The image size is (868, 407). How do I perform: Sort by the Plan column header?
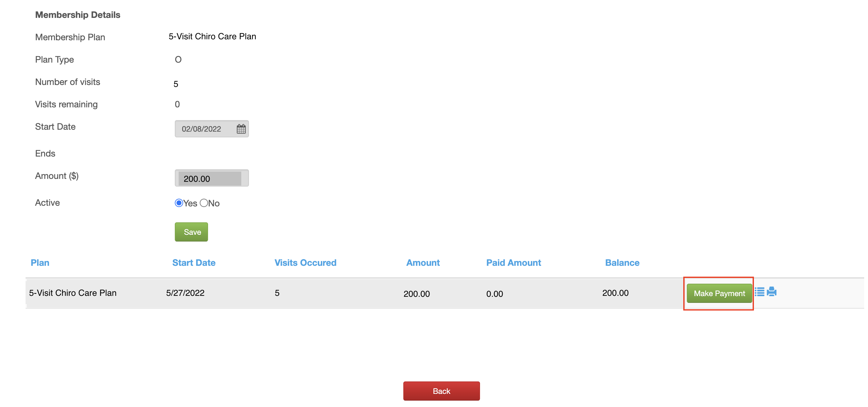click(x=40, y=263)
